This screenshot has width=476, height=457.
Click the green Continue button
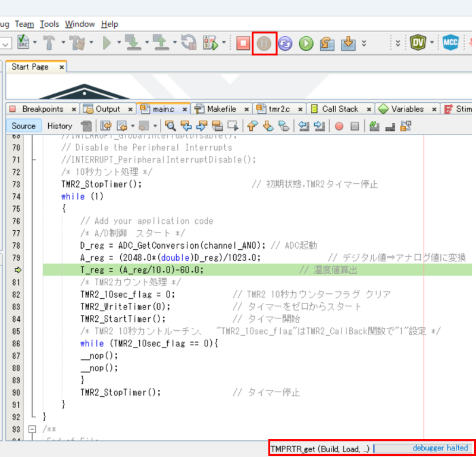tap(306, 43)
